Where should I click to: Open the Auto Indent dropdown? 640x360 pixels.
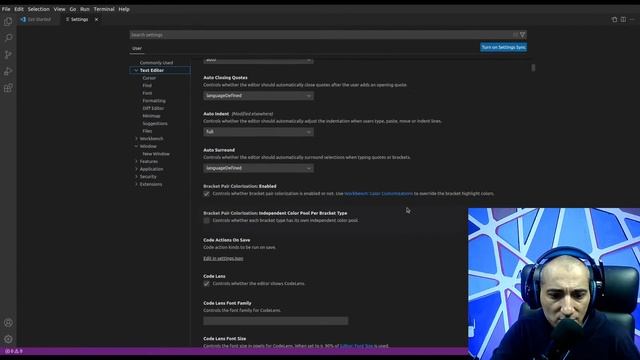point(258,132)
